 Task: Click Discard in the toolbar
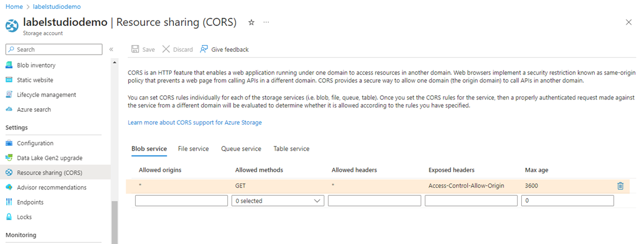(x=177, y=49)
